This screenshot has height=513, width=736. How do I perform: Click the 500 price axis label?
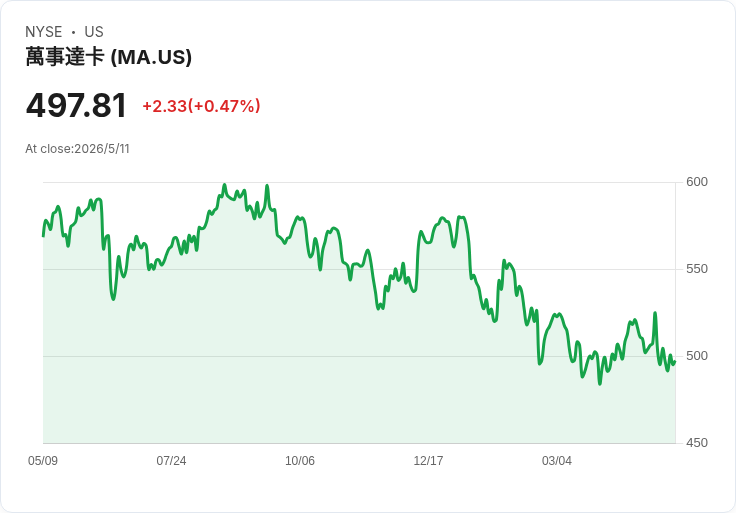697,356
